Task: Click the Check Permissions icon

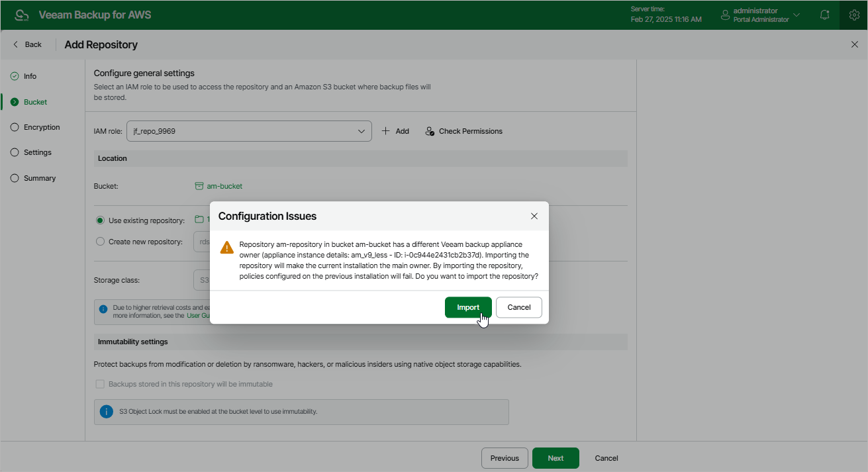Action: 430,131
